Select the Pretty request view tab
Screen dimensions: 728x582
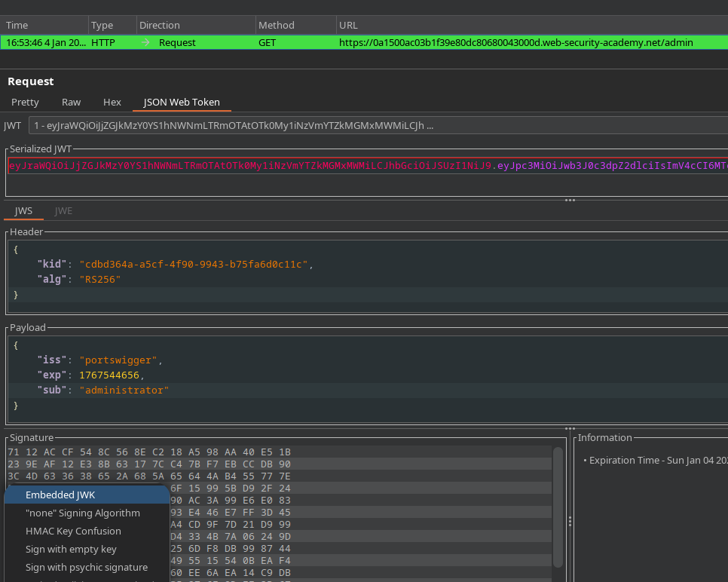[x=25, y=102]
